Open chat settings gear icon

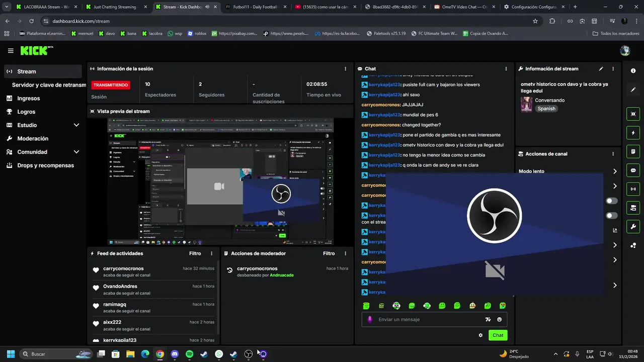tap(480, 335)
